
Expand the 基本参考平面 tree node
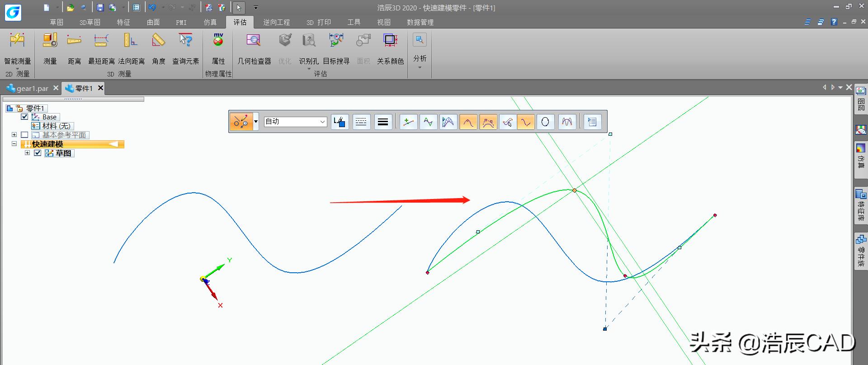click(x=14, y=135)
